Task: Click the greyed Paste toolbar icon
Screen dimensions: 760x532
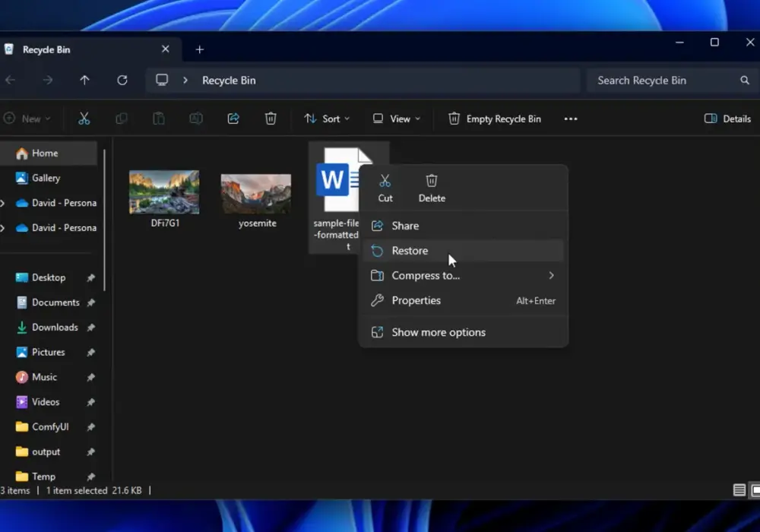Action: coord(159,119)
